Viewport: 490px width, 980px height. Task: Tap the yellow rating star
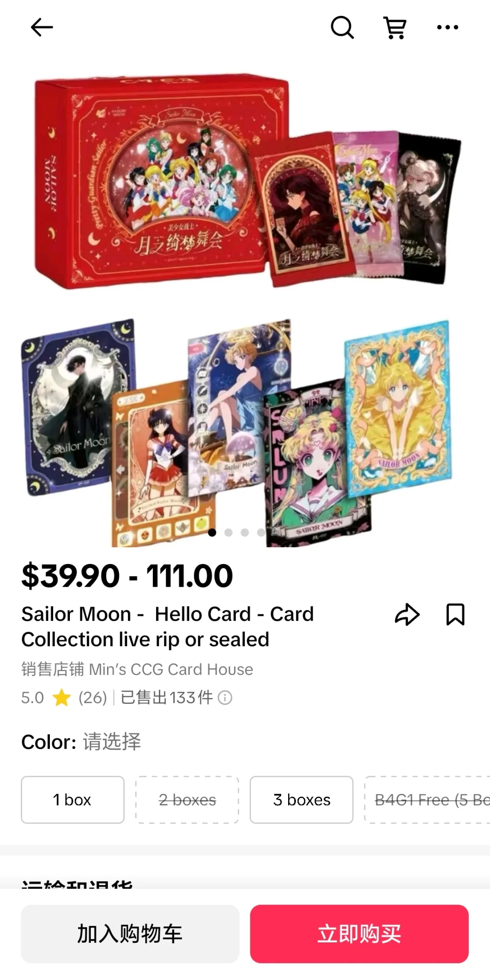61,697
